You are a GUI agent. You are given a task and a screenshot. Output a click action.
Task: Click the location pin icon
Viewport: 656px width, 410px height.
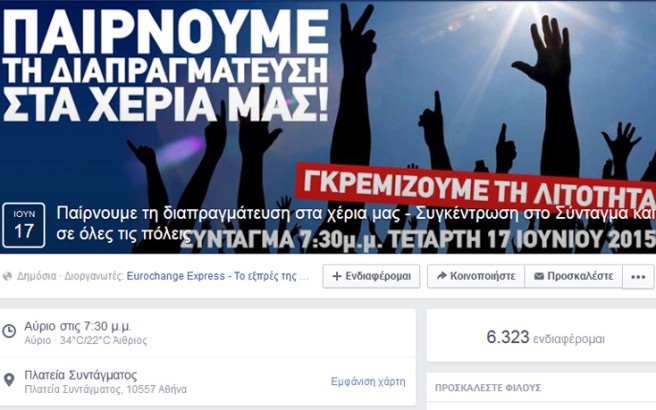click(x=9, y=380)
